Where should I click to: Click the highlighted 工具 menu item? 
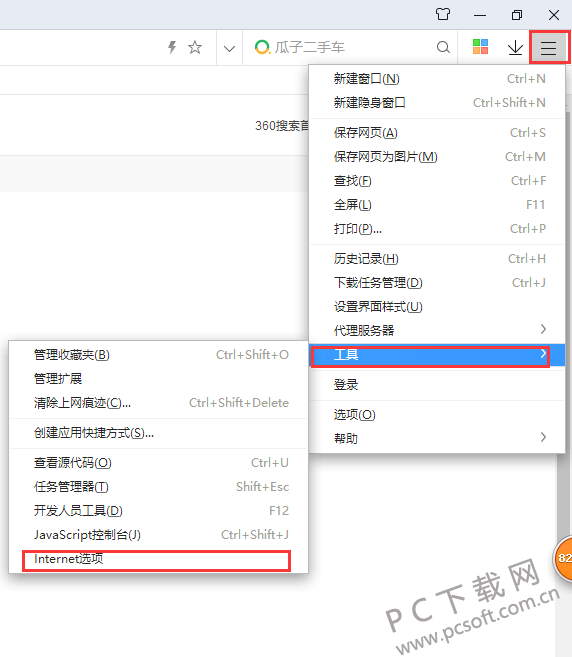[437, 355]
